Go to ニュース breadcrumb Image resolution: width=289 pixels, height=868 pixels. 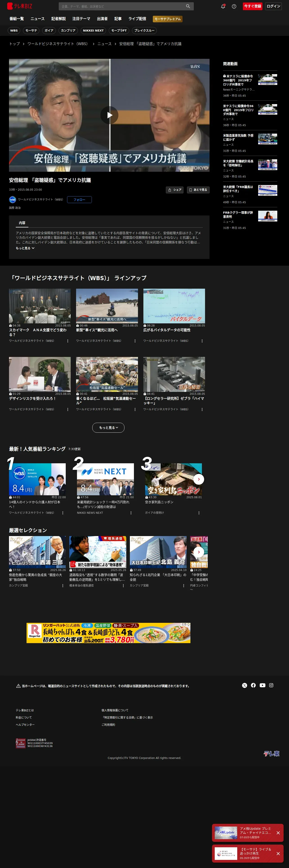[x=104, y=44]
